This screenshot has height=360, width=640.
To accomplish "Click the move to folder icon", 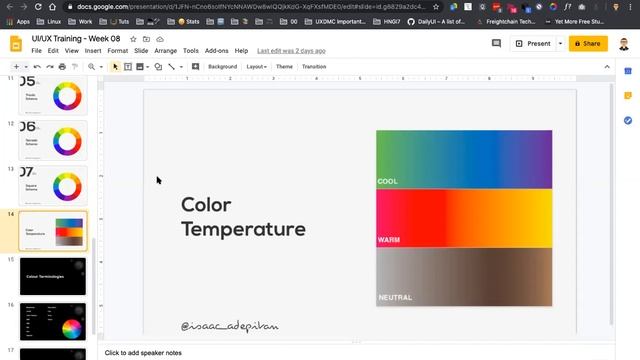I will coord(147,39).
